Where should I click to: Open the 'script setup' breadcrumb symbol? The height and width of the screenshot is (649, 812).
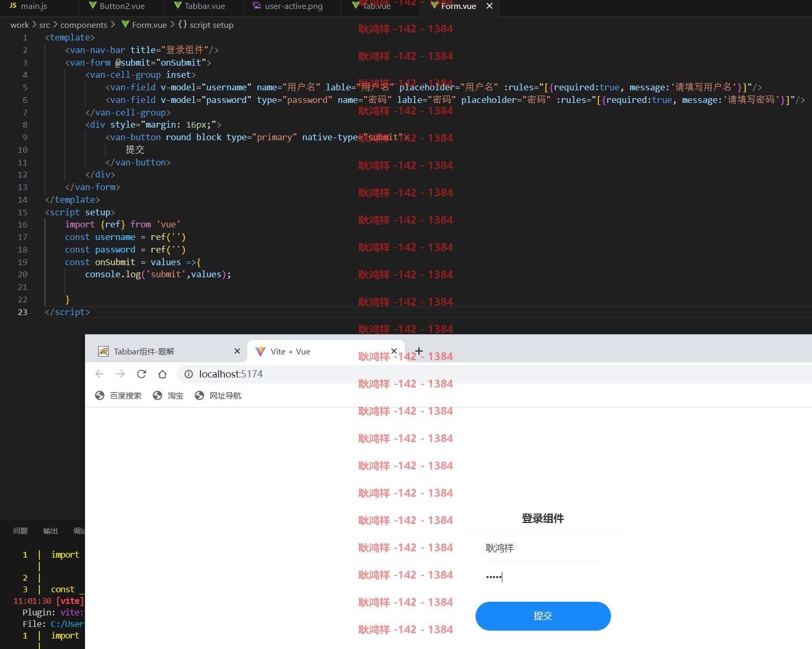click(x=206, y=25)
